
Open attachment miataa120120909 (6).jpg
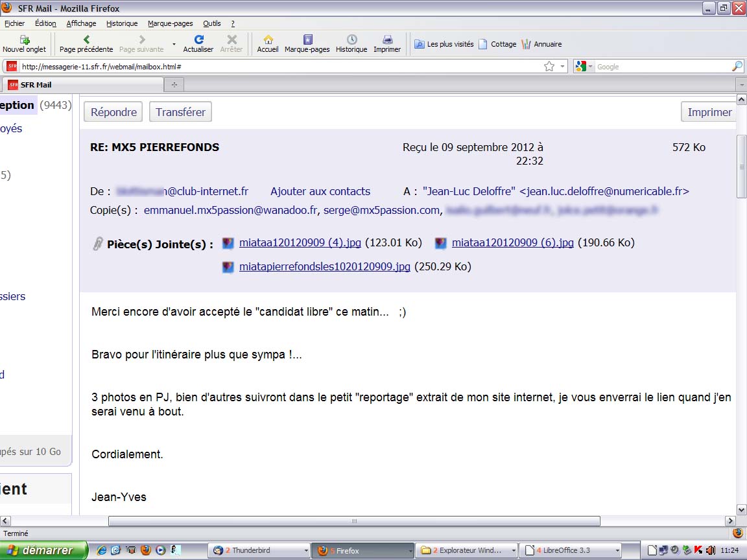pyautogui.click(x=513, y=243)
